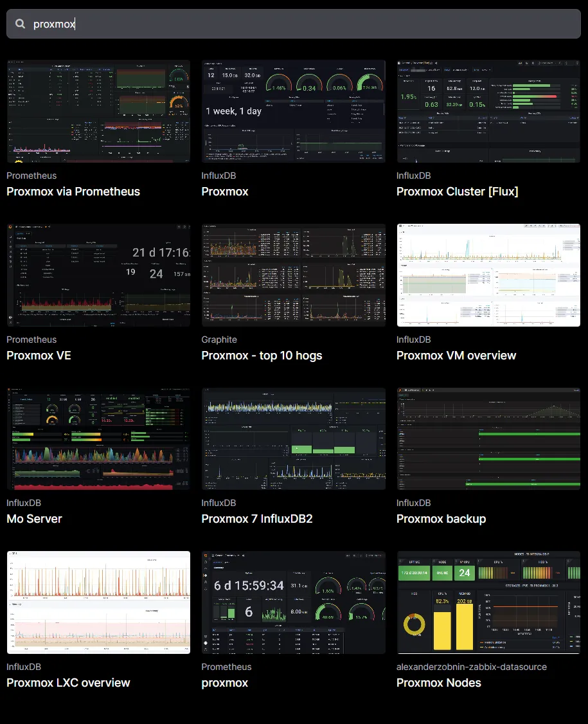Viewport: 588px width, 724px height.
Task: Click Graphite label above top 10 hogs
Action: 219,339
